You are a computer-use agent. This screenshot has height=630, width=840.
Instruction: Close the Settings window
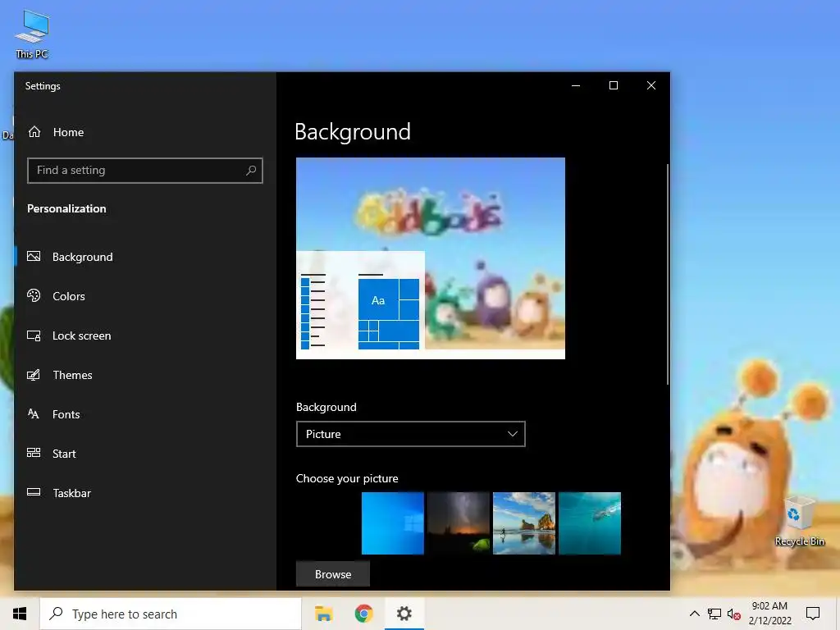coord(651,85)
